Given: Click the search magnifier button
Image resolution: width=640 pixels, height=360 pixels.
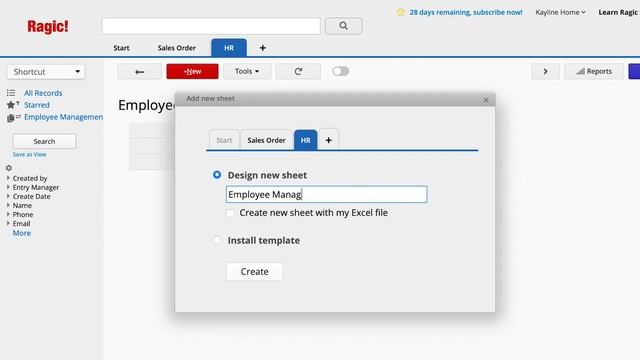Looking at the screenshot, I should tap(343, 26).
